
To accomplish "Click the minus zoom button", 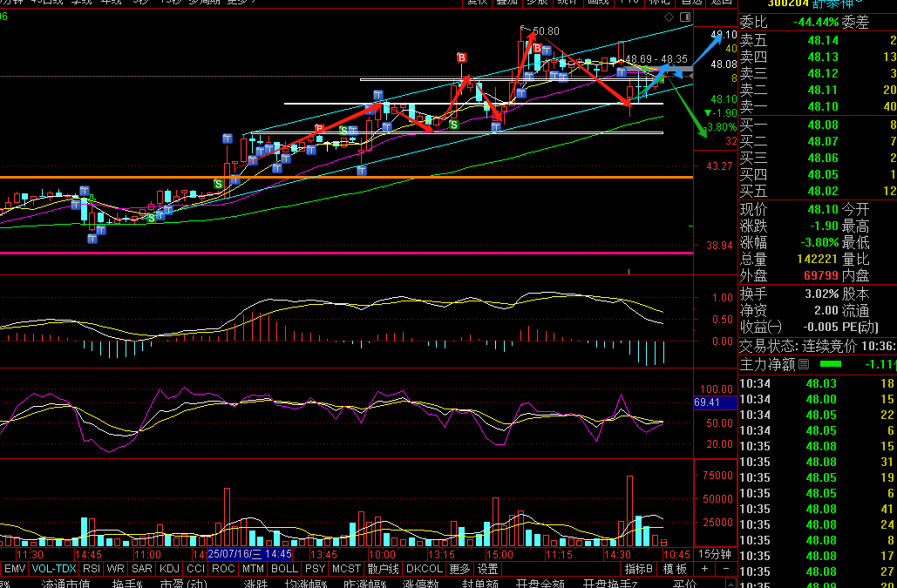I will click(726, 569).
